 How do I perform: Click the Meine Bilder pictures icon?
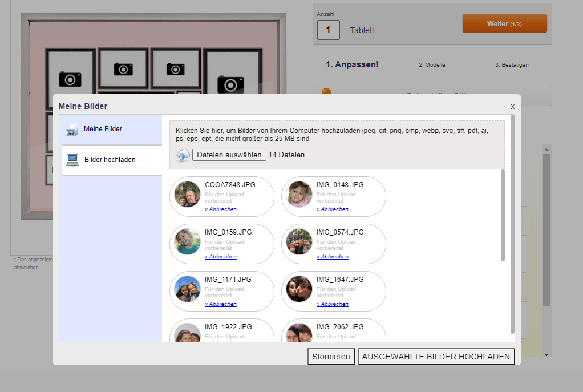click(72, 130)
